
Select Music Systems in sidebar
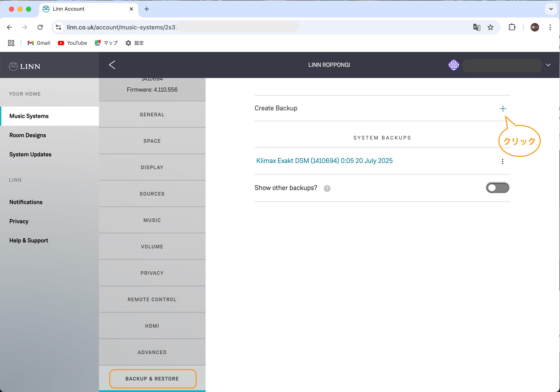(50, 116)
